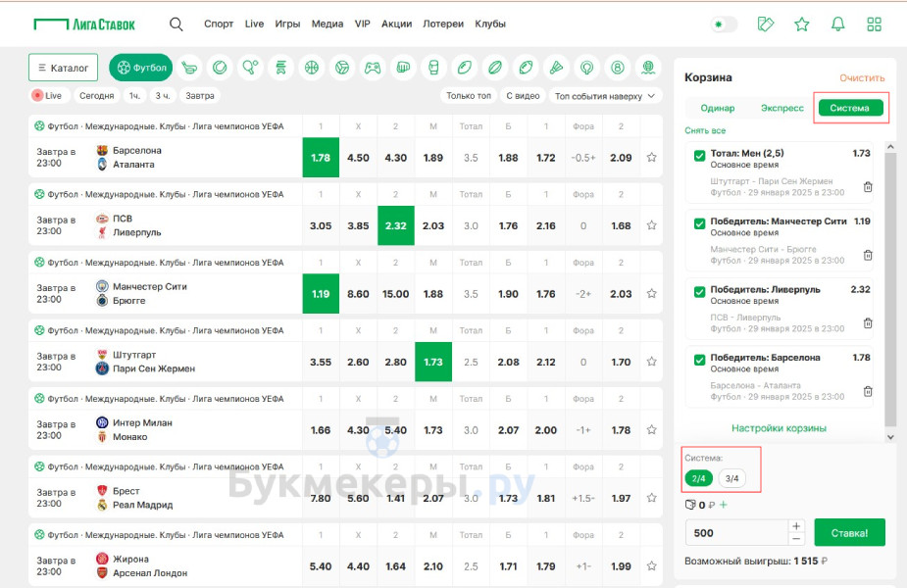The image size is (907, 588).
Task: Add Brest vs Real Madrid to favorites
Action: click(651, 498)
